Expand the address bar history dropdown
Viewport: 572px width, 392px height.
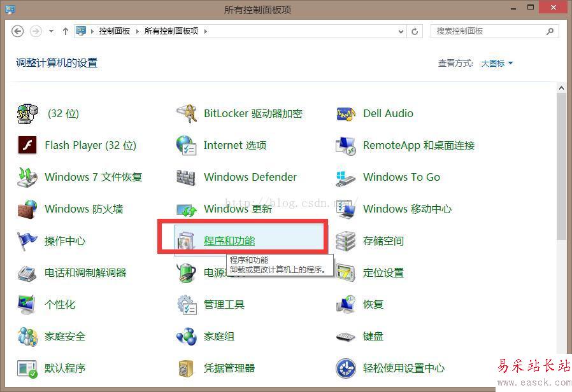(x=401, y=31)
